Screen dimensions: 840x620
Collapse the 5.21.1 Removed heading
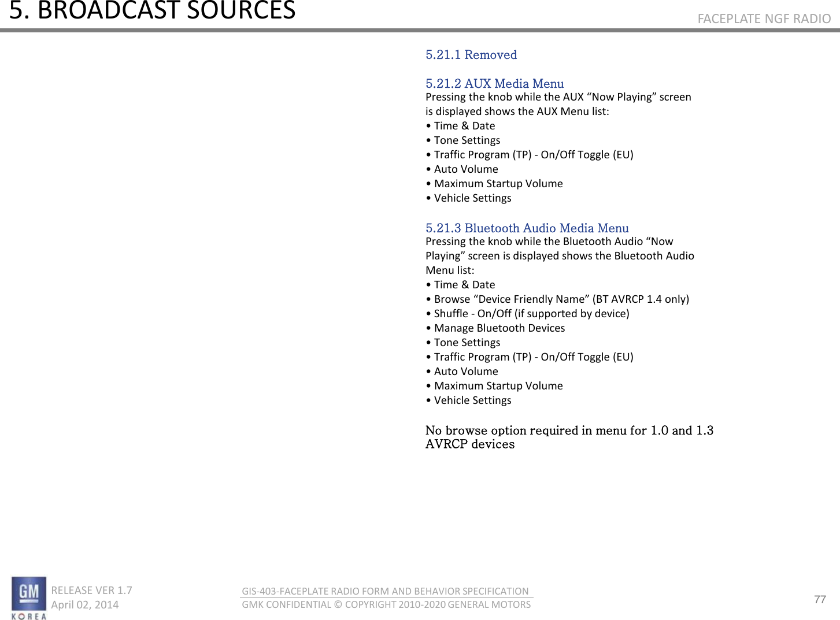coord(471,55)
